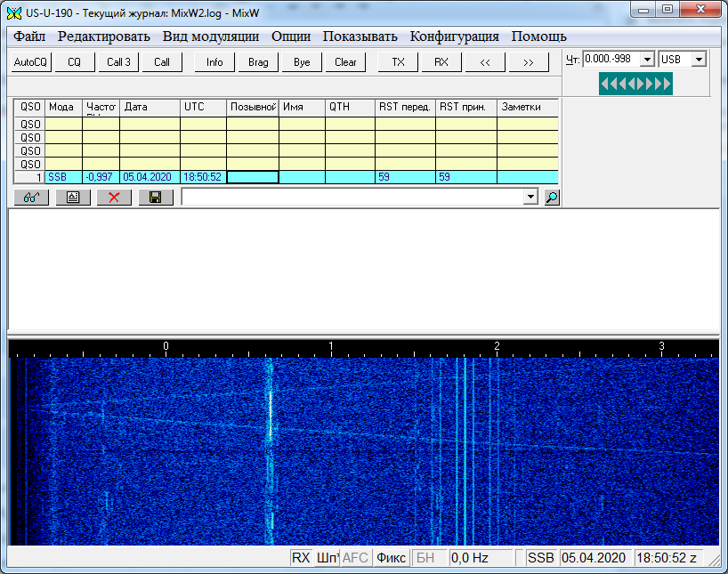
Task: Click the -0,997 frequency cell in row 1
Action: (101, 177)
